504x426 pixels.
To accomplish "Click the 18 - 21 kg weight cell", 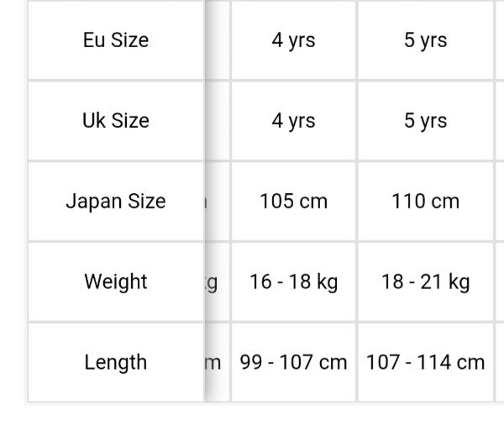I will point(425,281).
